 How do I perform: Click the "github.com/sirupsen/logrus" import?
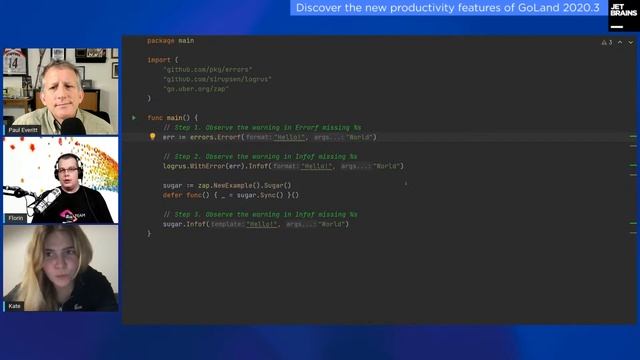[217, 79]
